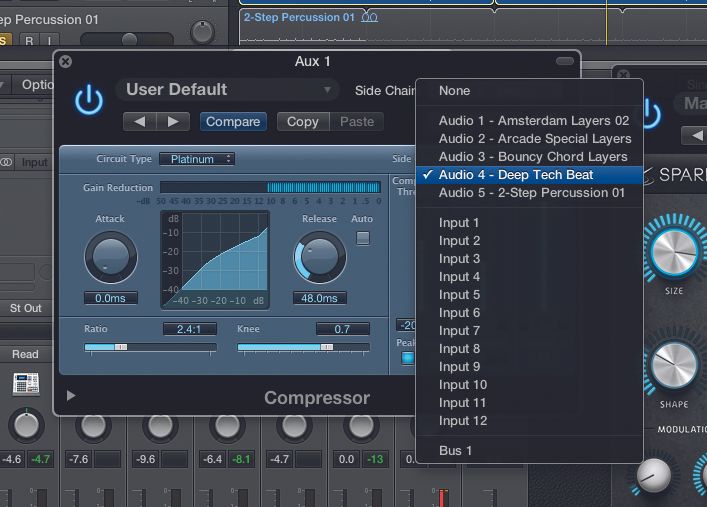Select Input 11 as side chain source

[529, 403]
